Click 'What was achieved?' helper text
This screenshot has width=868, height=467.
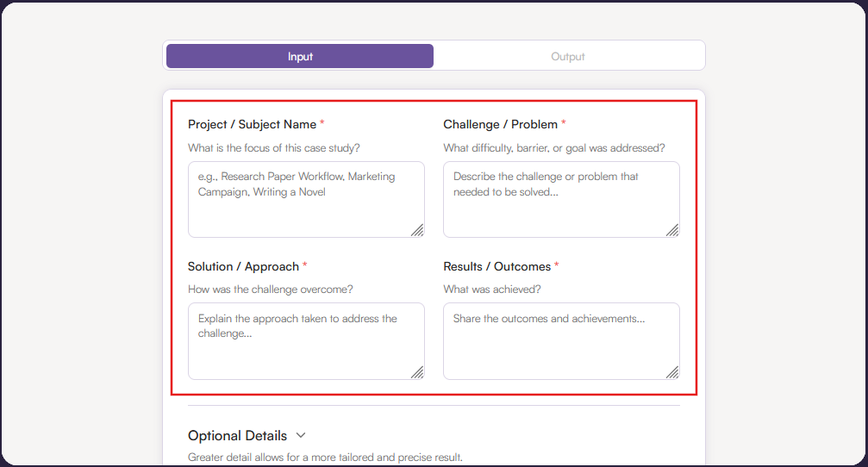[x=492, y=290]
